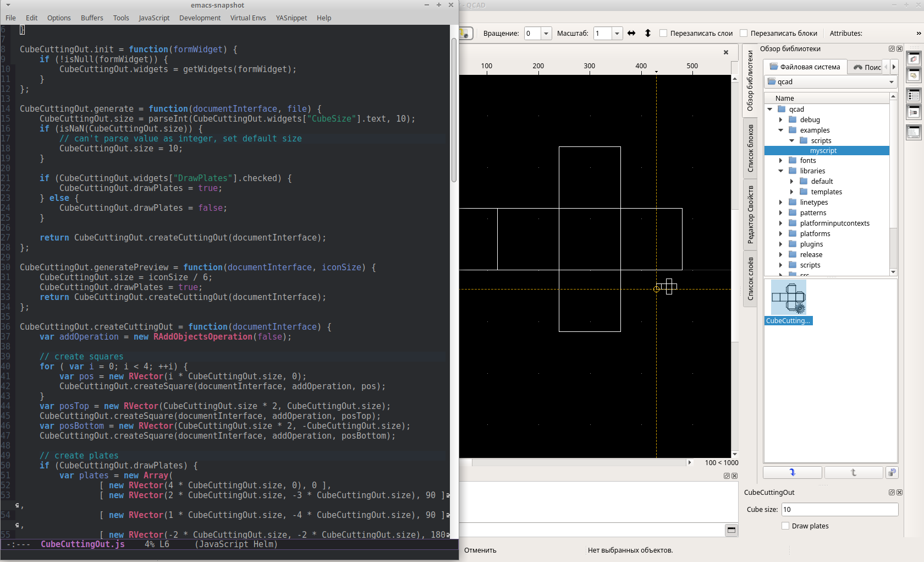Collapse the examples folder in library tree
The image size is (924, 562).
point(781,130)
